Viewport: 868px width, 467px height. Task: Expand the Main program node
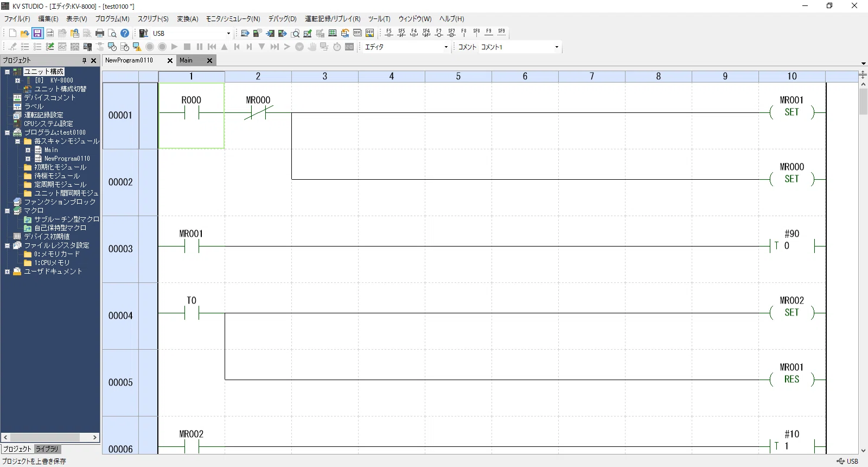28,150
